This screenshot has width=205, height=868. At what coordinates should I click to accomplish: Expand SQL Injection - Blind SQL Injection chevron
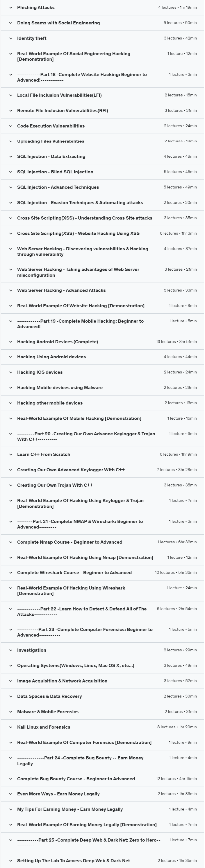tap(10, 172)
